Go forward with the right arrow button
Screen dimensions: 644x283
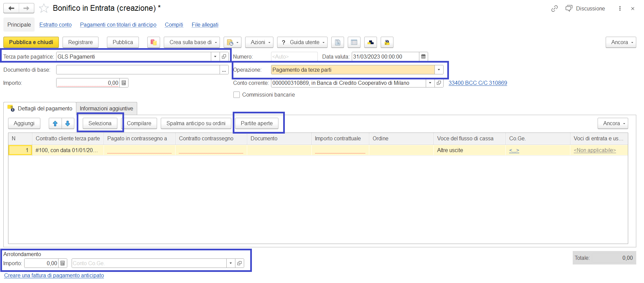[x=26, y=8]
